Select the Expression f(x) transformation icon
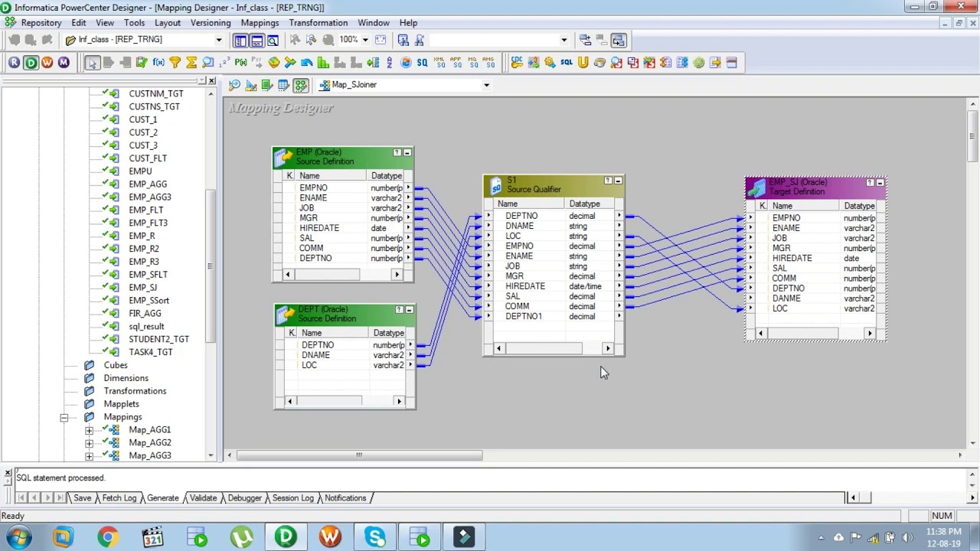Viewport: 980px width, 551px height. tap(158, 63)
